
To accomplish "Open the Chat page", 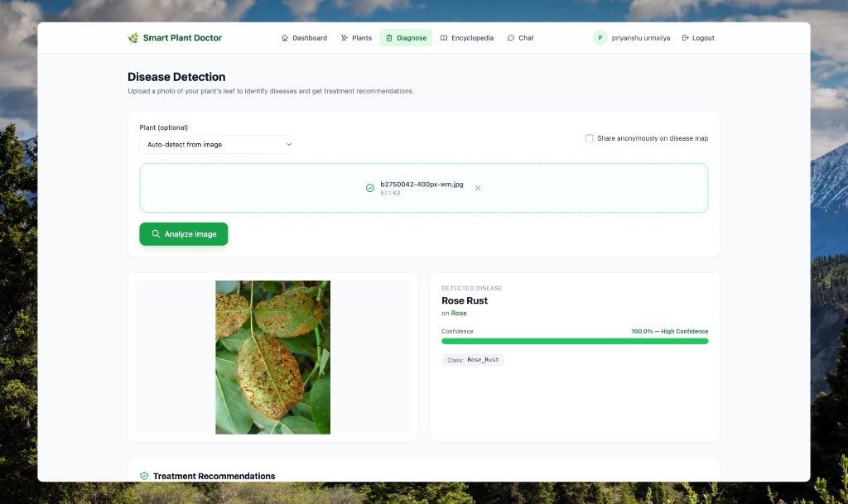I will click(x=520, y=38).
